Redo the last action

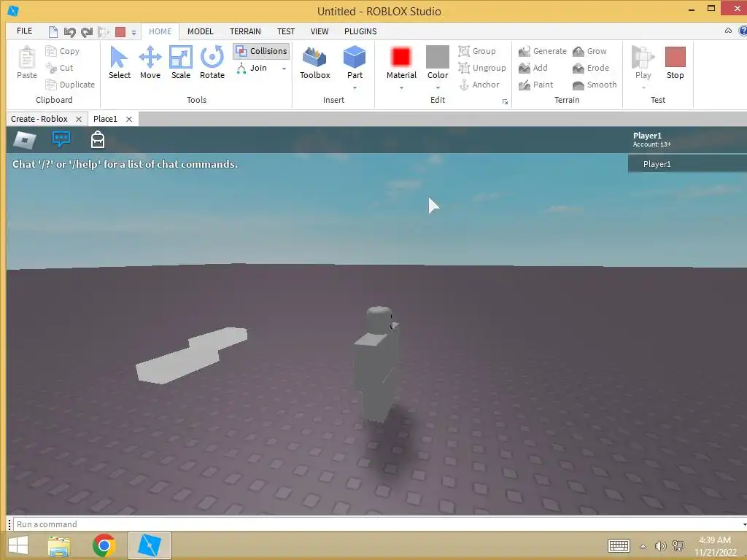[x=87, y=32]
